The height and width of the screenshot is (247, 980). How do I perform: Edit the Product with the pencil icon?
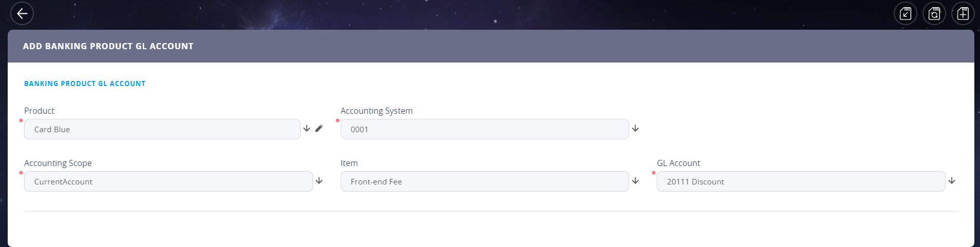pos(319,129)
